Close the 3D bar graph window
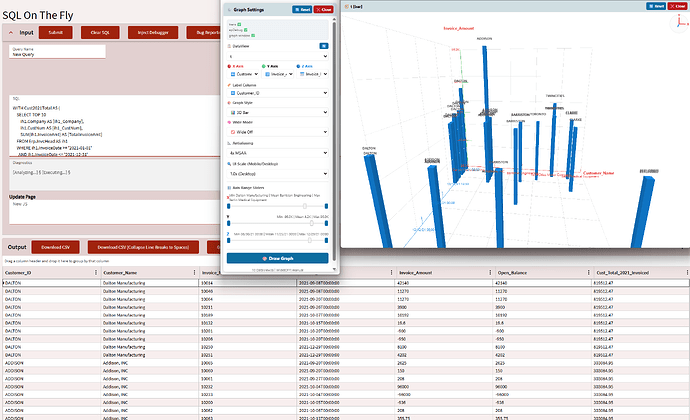 click(678, 6)
